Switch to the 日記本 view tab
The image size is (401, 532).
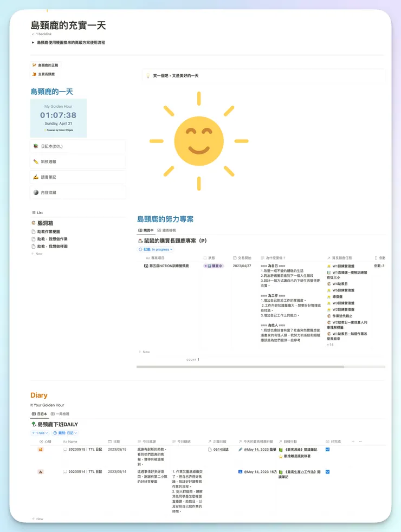(40, 414)
